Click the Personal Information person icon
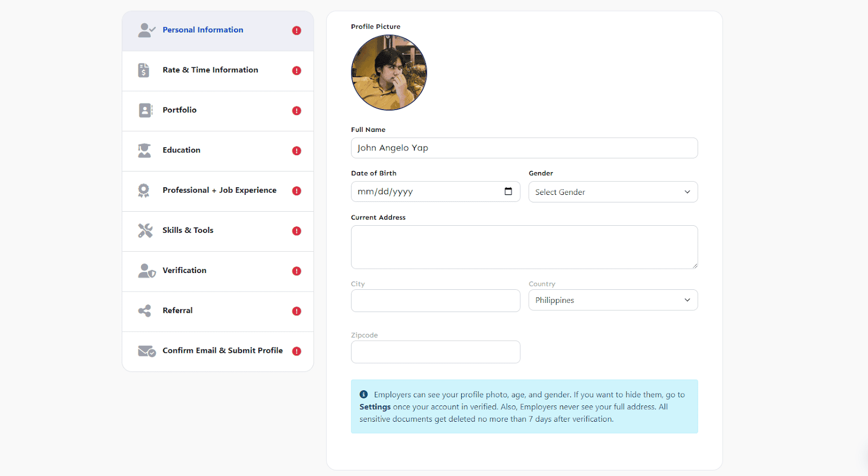This screenshot has width=868, height=476. coord(146,30)
